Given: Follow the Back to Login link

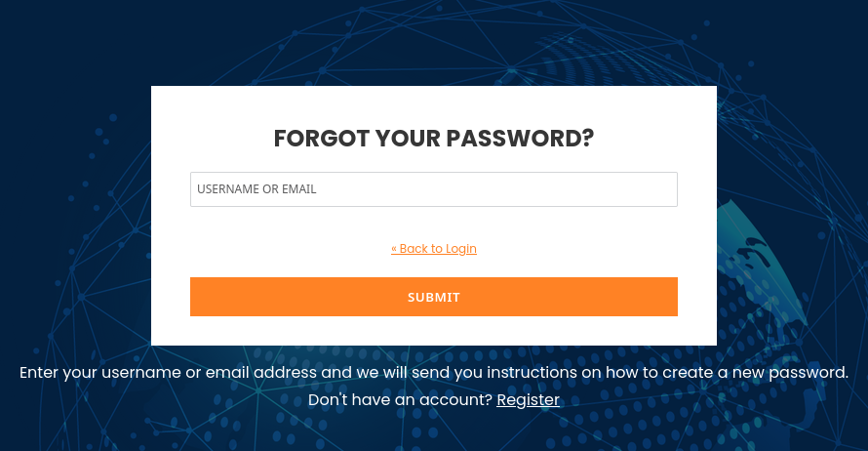Looking at the screenshot, I should point(434,249).
